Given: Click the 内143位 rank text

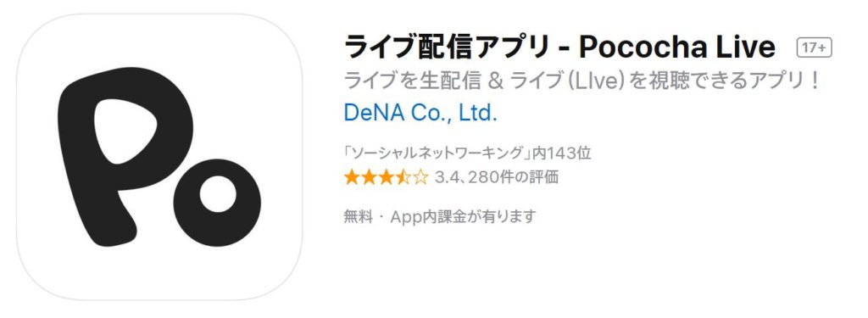Looking at the screenshot, I should click(x=561, y=153).
